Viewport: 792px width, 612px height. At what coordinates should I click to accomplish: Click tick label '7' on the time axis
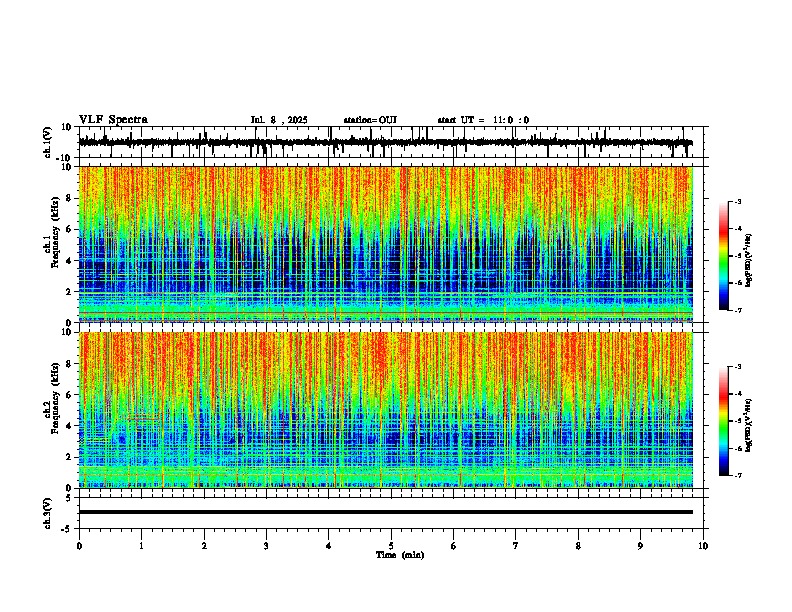[516, 546]
